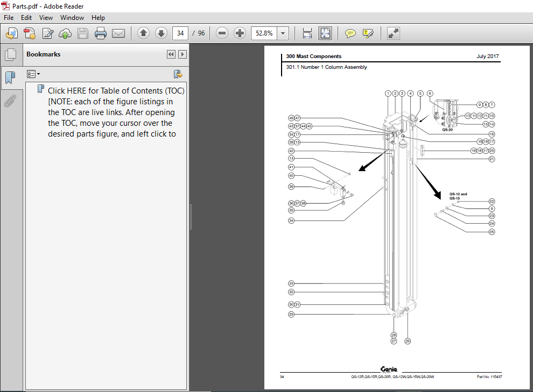Open the Edit menu
Viewport: 533px width, 392px height.
pos(26,18)
